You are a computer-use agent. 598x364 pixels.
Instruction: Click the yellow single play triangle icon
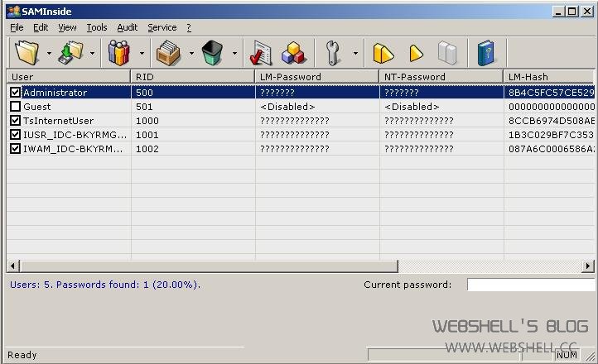pos(416,53)
